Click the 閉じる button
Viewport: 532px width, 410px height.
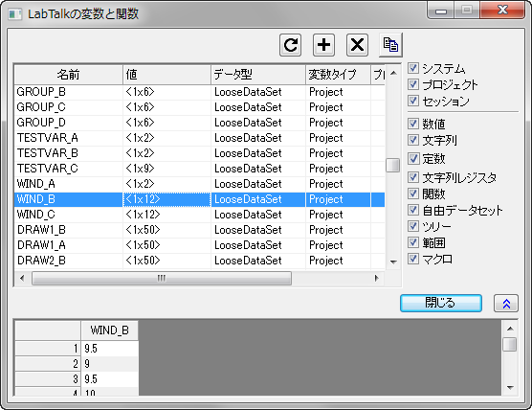click(x=441, y=303)
